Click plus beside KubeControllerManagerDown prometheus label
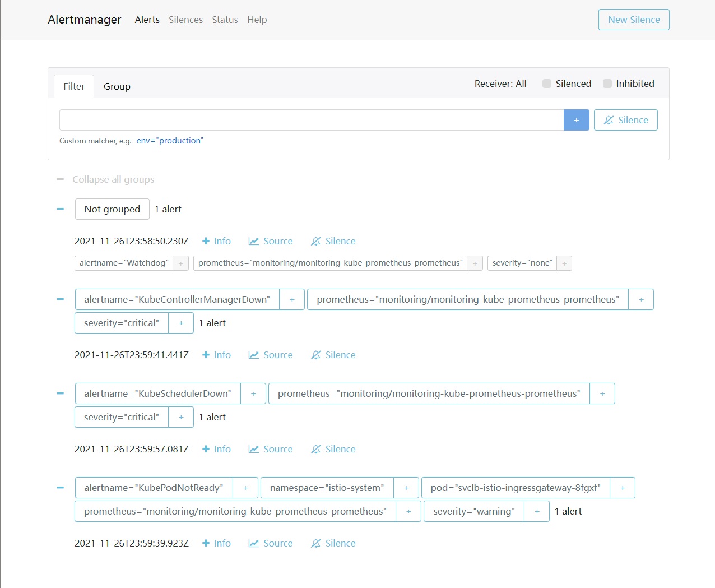 tap(641, 299)
